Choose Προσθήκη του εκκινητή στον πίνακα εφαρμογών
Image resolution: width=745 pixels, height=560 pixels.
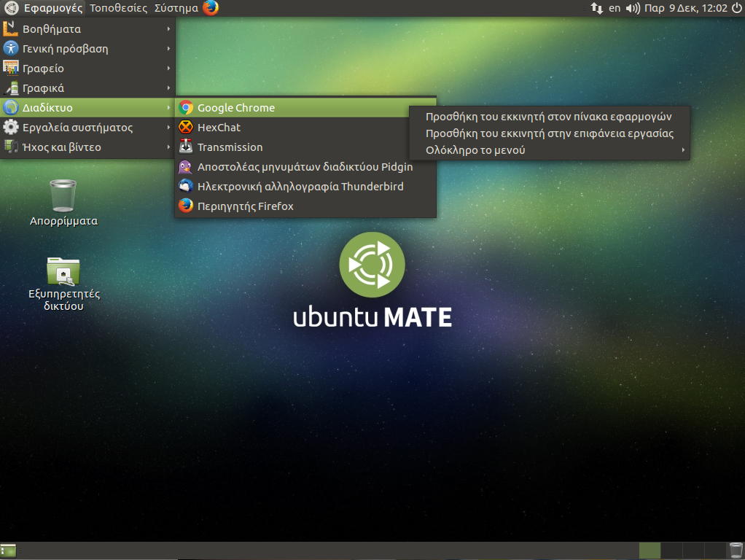point(548,116)
